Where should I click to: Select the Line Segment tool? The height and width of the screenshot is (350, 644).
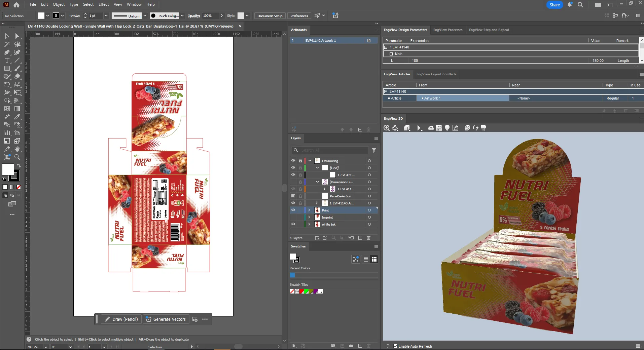(x=17, y=60)
